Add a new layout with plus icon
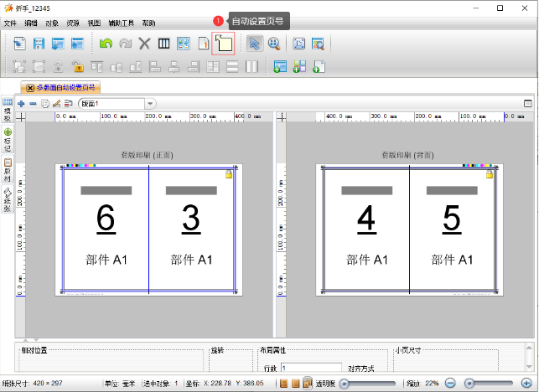 tap(21, 103)
